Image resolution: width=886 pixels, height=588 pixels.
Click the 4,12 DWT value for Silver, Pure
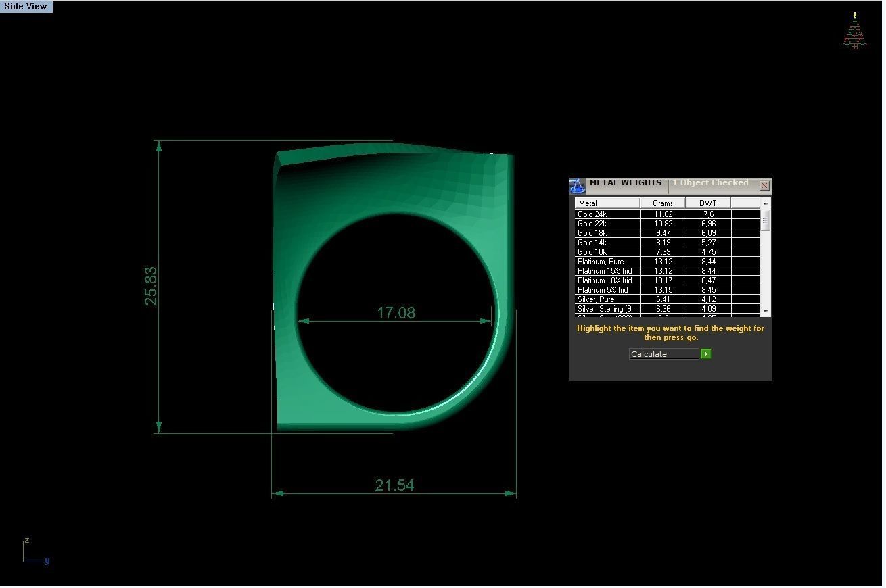[x=708, y=299]
